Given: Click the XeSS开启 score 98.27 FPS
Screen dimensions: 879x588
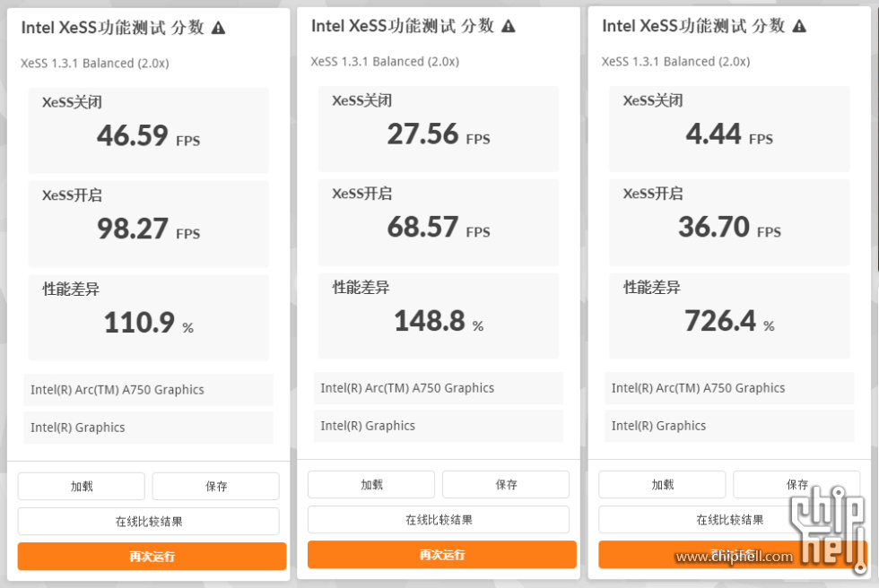Looking at the screenshot, I should click(x=149, y=229).
